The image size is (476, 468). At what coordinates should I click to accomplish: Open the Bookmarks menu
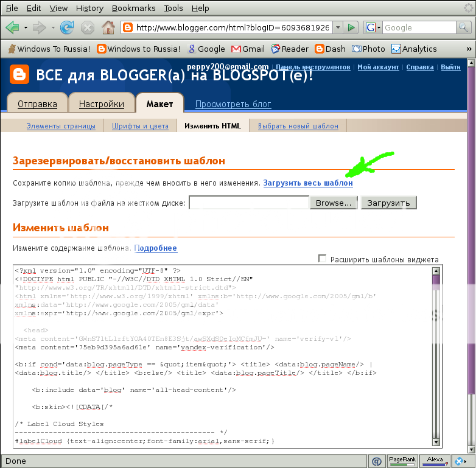pos(133,8)
